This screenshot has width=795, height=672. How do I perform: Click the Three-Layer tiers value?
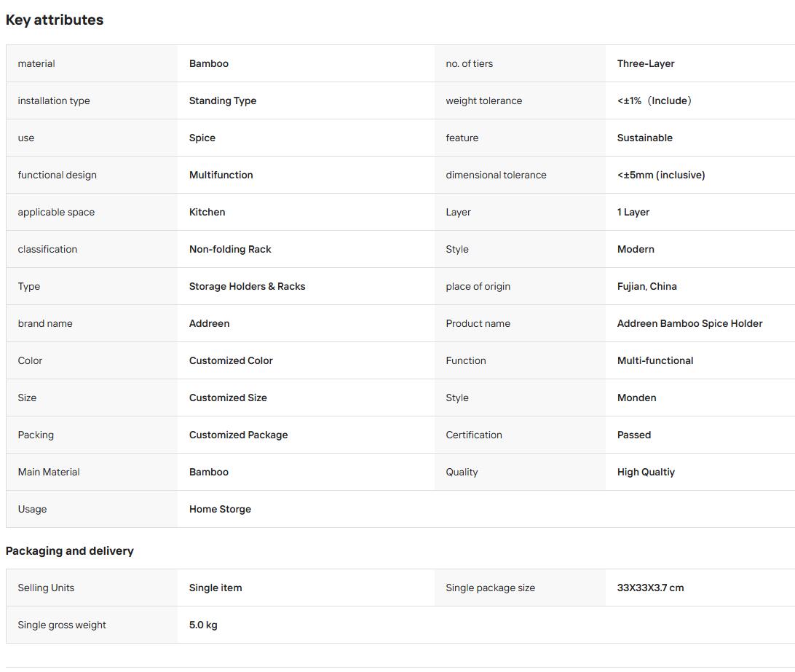pyautogui.click(x=646, y=63)
